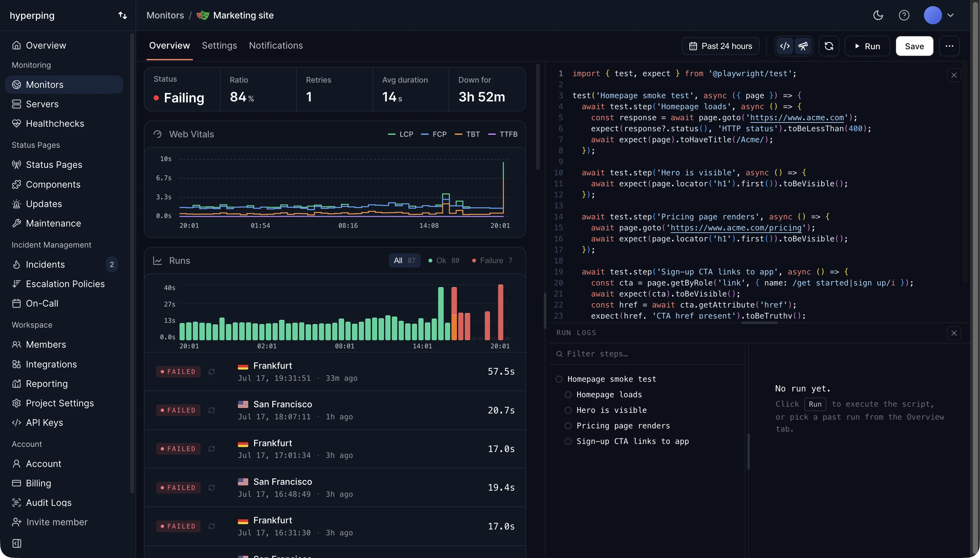Viewport: 980px width, 558px height.
Task: Toggle FCP series in Web Vitals legend
Action: [x=434, y=134]
